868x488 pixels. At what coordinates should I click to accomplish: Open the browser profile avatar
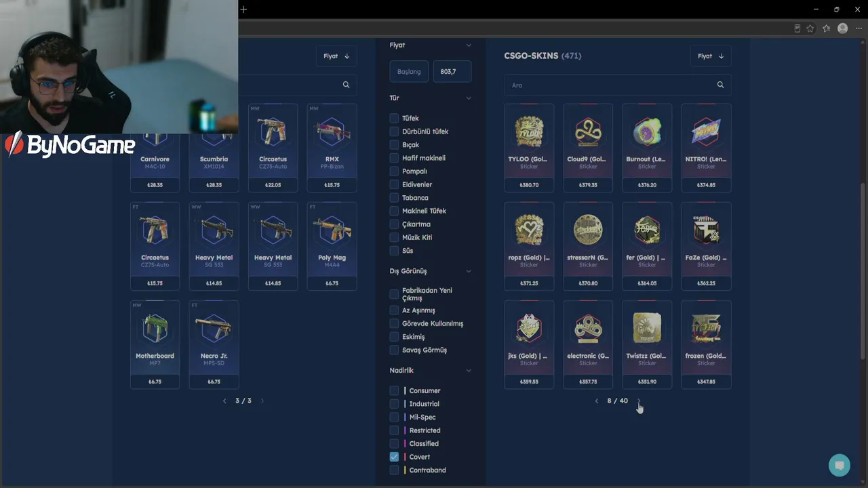pyautogui.click(x=843, y=28)
